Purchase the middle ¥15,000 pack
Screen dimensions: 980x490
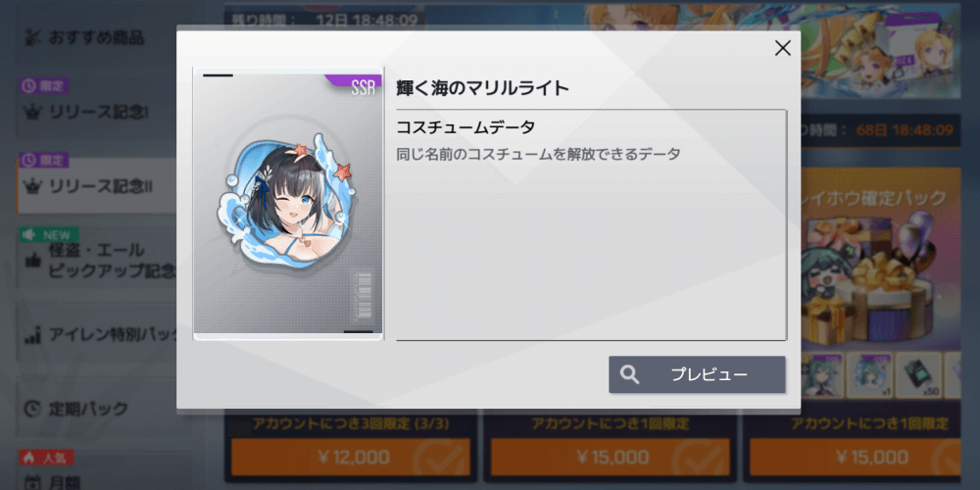(610, 457)
